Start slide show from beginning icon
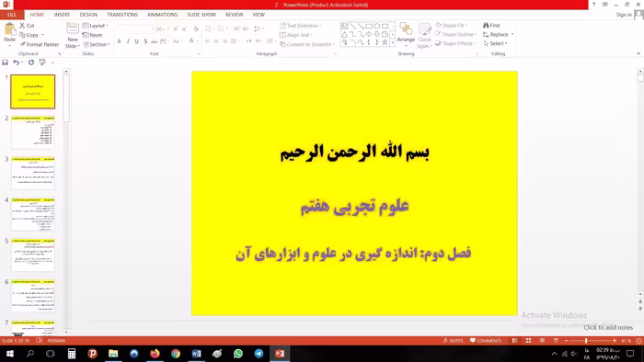The width and height of the screenshot is (644, 362). [x=42, y=62]
